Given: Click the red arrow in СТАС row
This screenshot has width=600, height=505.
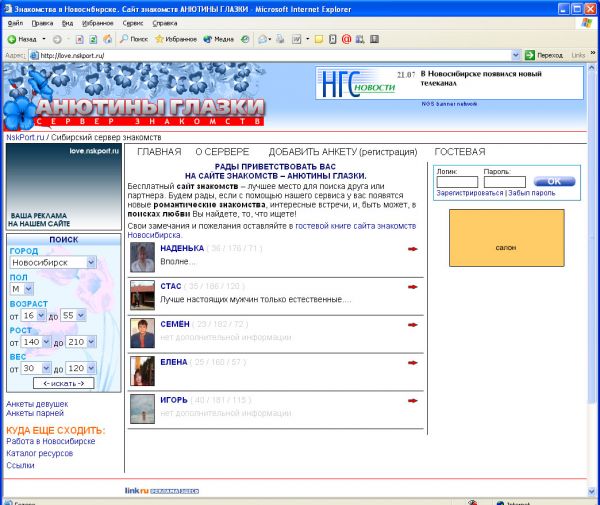Looking at the screenshot, I should pos(412,287).
